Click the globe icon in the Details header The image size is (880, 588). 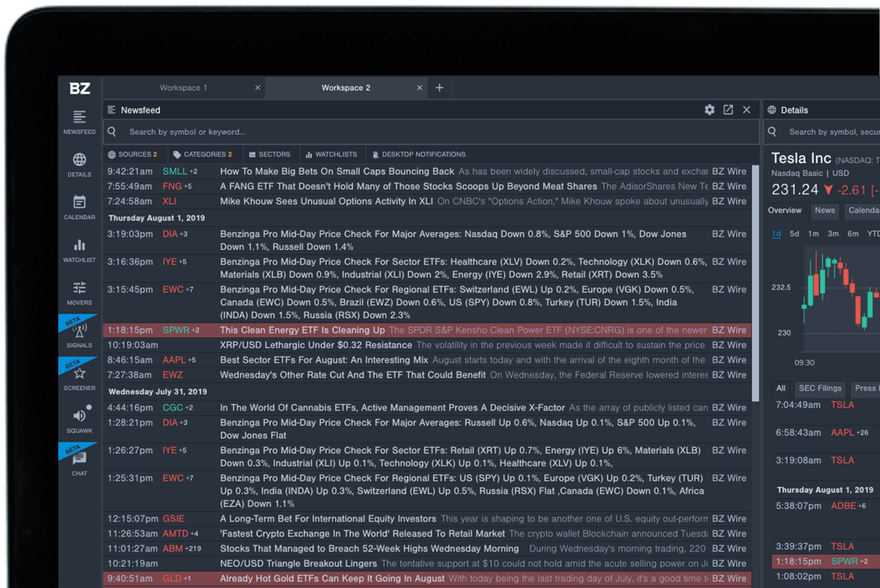[772, 110]
